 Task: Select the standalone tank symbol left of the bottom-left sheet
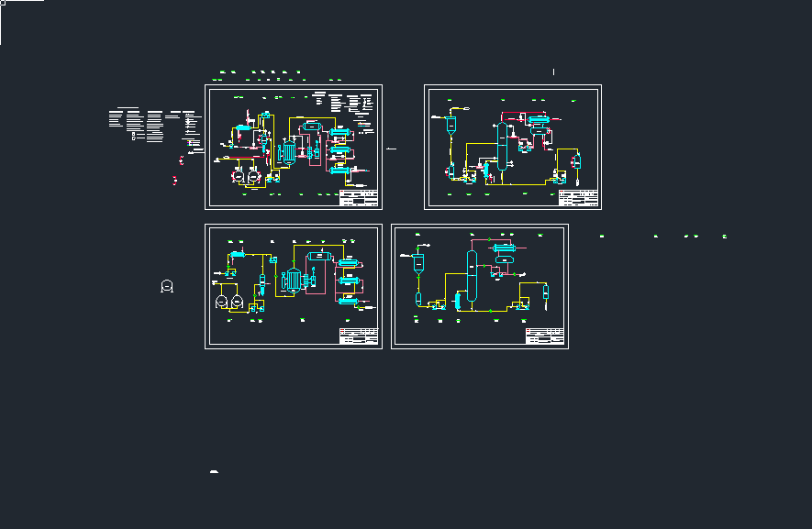(166, 286)
